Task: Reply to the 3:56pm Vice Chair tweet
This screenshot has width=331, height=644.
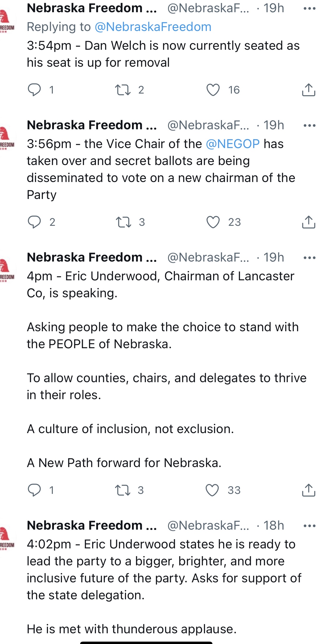Action: pos(34,222)
